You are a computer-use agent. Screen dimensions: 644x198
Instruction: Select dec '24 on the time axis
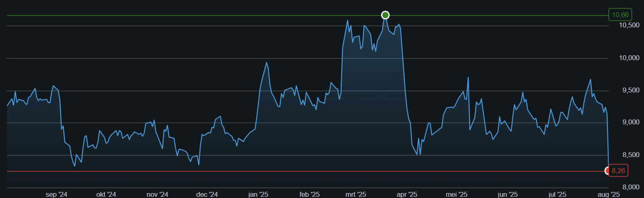point(207,194)
